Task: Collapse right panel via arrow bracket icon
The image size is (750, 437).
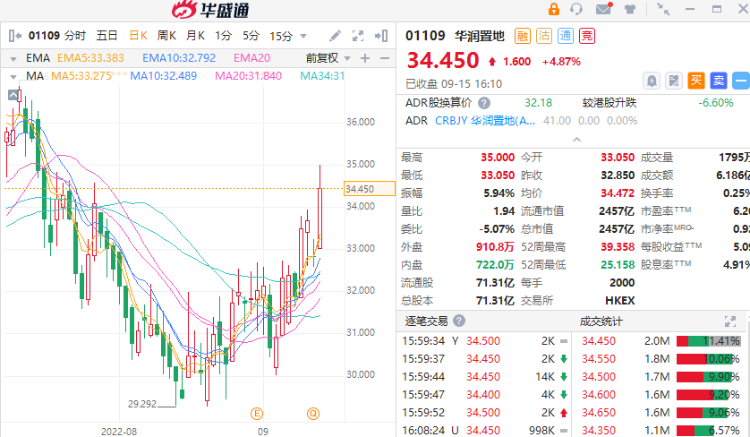Action: [381, 36]
